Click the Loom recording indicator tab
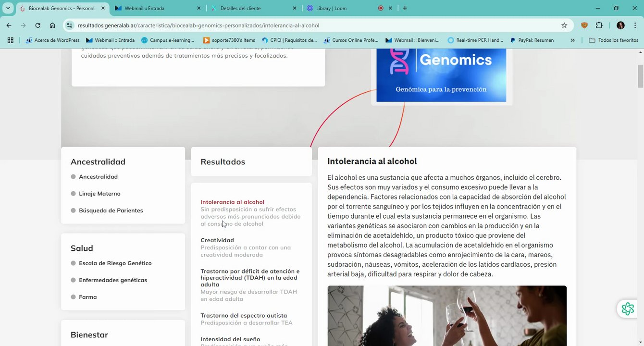The image size is (644, 346). pos(381,8)
